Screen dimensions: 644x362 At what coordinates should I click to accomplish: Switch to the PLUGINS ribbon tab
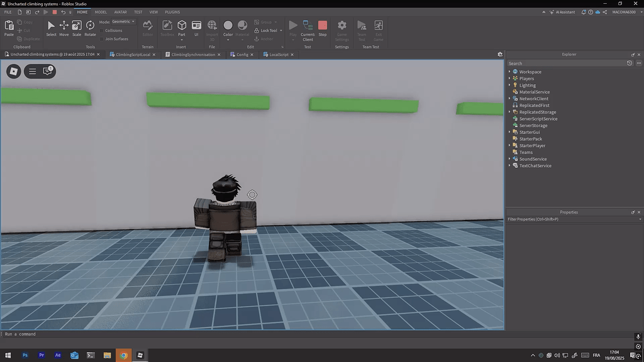point(172,12)
